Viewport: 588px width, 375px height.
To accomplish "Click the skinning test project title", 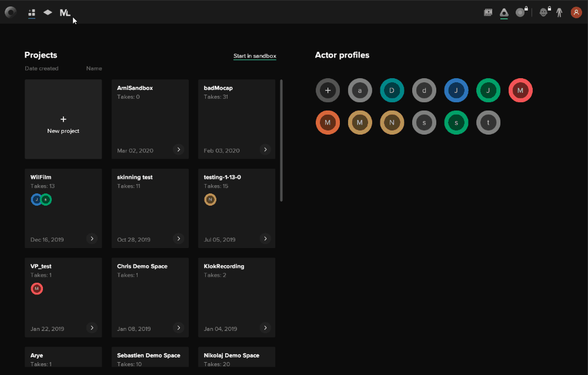I will click(135, 177).
